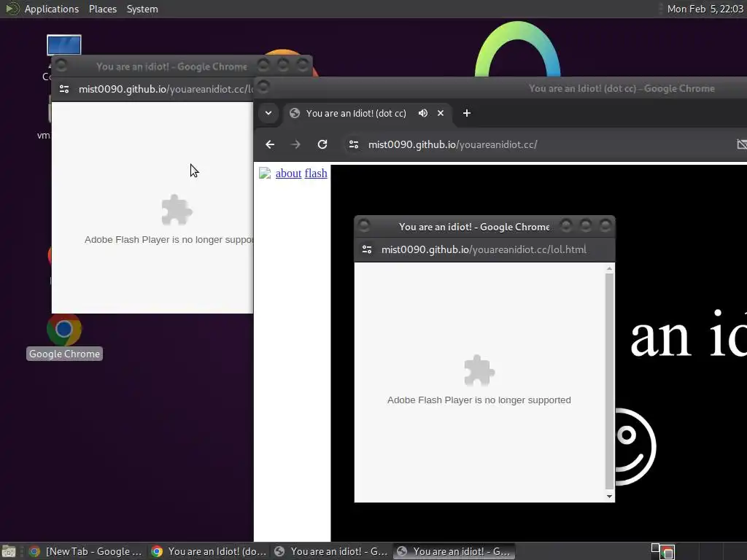The image size is (747, 560).
Task: Mute the tab via speaker icon
Action: click(x=422, y=113)
